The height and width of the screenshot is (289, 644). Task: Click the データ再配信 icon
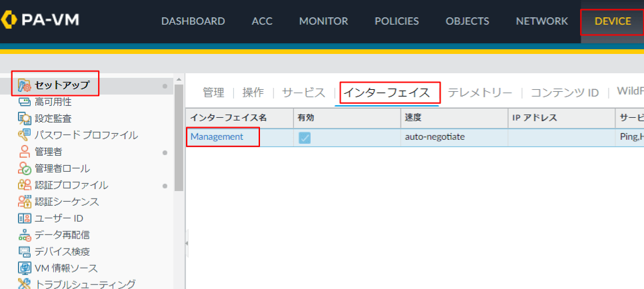(25, 235)
